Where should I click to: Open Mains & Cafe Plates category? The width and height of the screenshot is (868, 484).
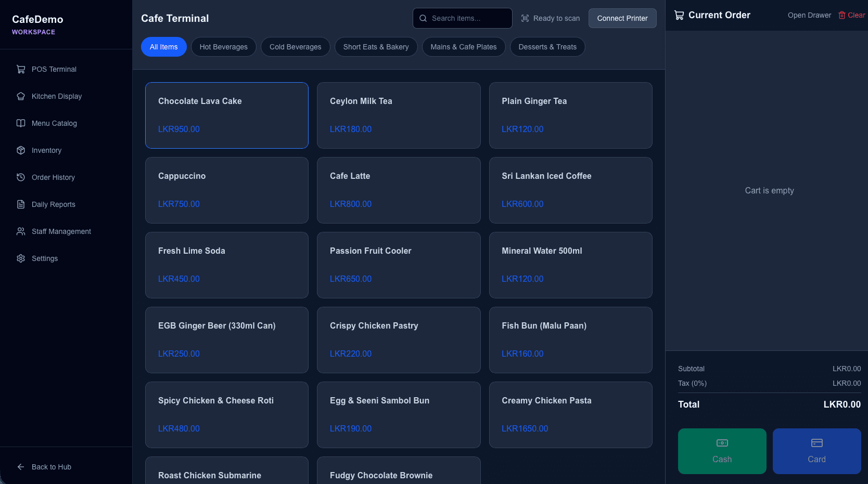464,47
